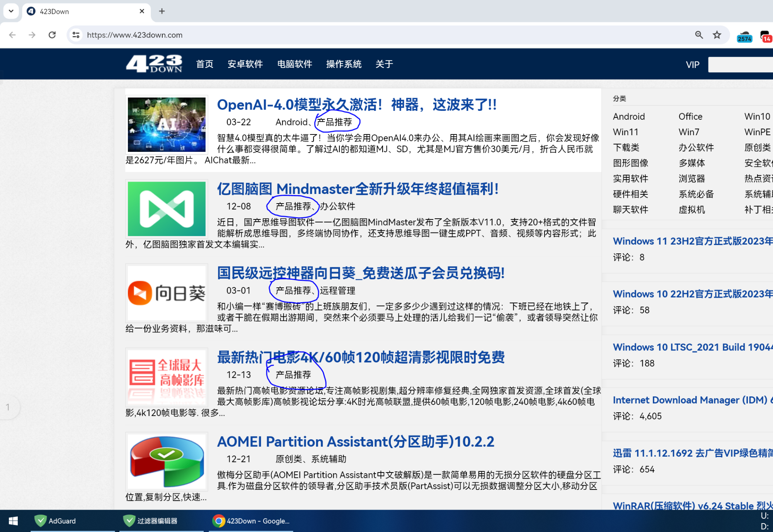This screenshot has height=532, width=773.
Task: Bookmark the page using the star icon
Action: (x=717, y=35)
